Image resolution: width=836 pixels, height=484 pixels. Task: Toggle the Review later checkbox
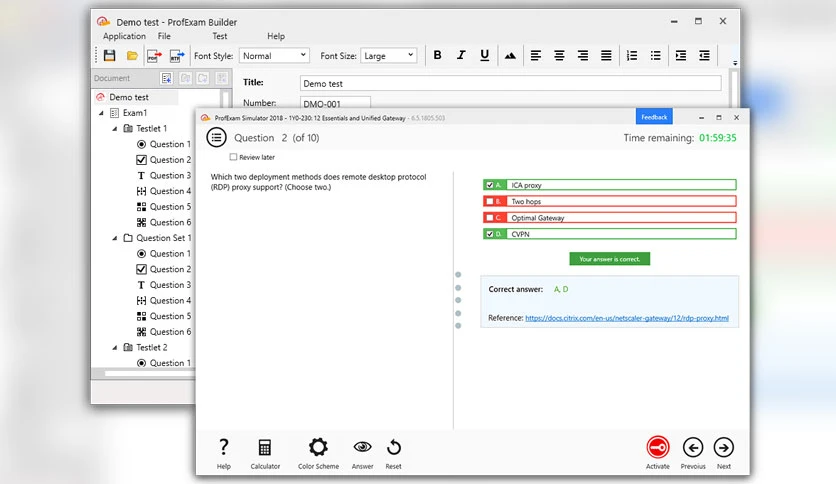(233, 157)
